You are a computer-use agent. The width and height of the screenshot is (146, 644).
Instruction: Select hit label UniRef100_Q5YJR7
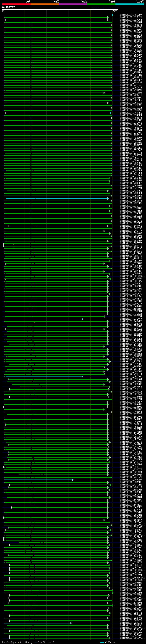(x=131, y=55)
